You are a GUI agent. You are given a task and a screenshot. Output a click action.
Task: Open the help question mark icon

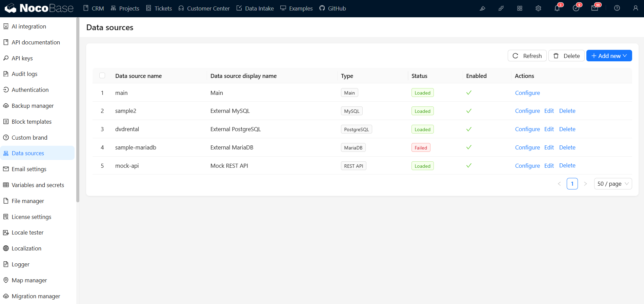click(x=617, y=8)
